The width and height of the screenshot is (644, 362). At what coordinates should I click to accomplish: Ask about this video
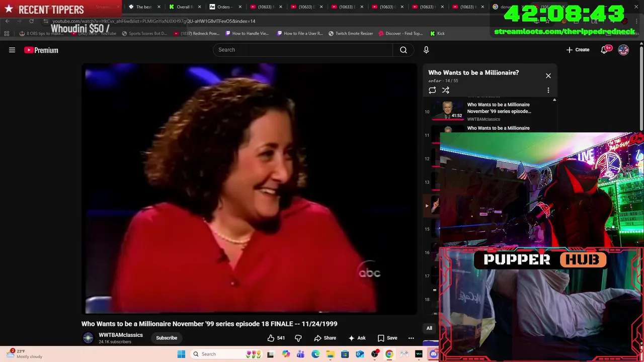[357, 338]
